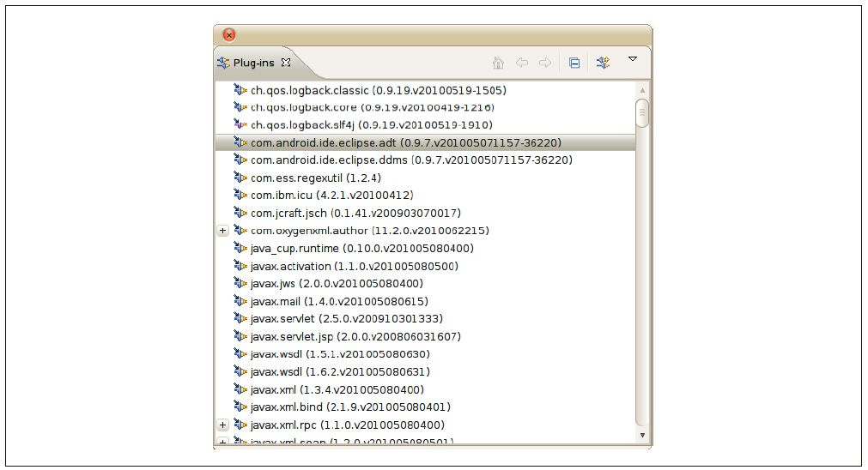Close the window with red button
The height and width of the screenshot is (470, 868).
[228, 35]
